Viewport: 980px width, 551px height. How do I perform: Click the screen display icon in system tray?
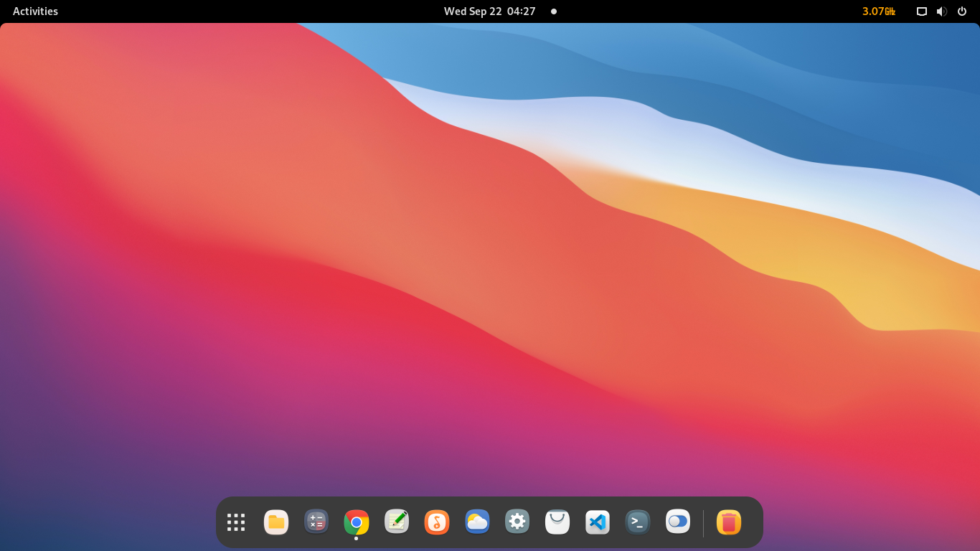click(x=922, y=11)
